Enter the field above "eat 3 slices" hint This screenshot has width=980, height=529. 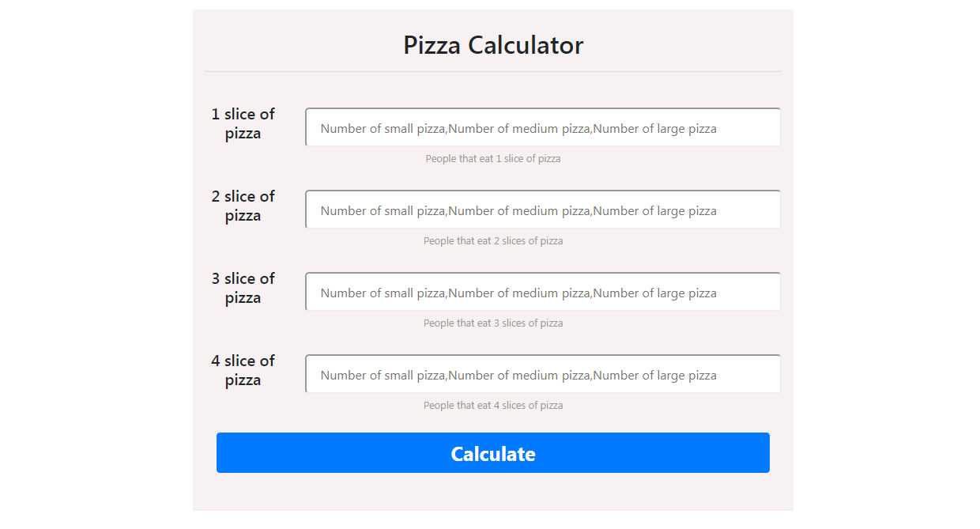pos(543,293)
